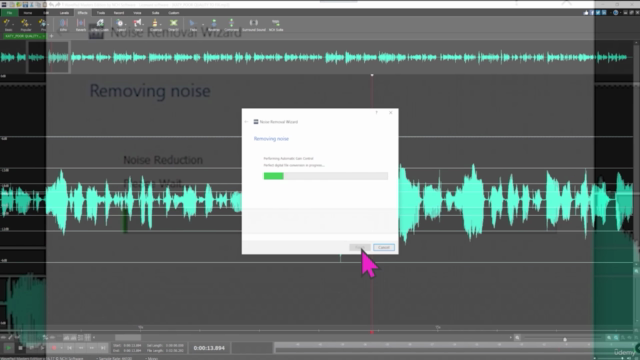640x360 pixels.
Task: Adjust the volume slider at bottom right
Action: pyautogui.click(x=622, y=358)
